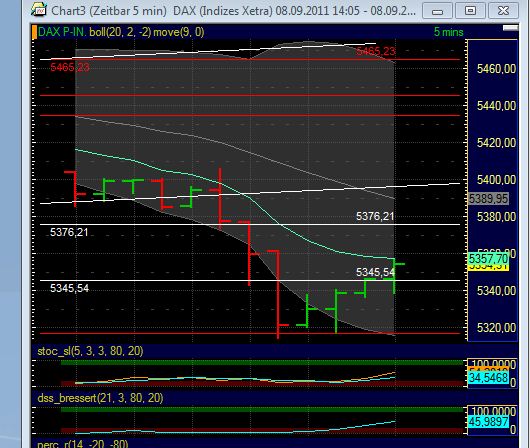The height and width of the screenshot is (448, 530).
Task: Select the boll(20, 2, -2) indicator label
Action: click(x=120, y=32)
